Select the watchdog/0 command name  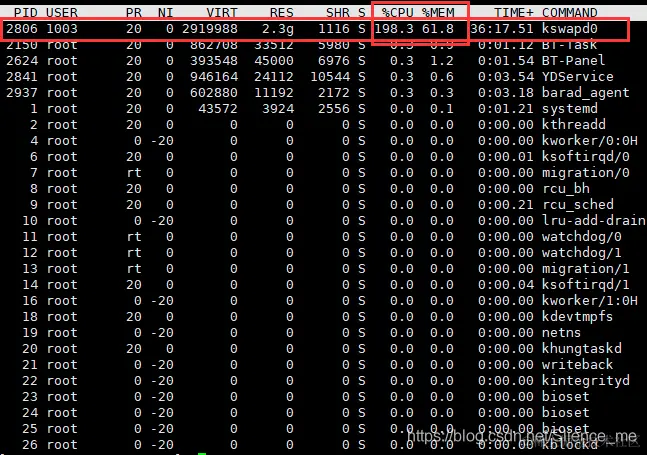(x=581, y=237)
